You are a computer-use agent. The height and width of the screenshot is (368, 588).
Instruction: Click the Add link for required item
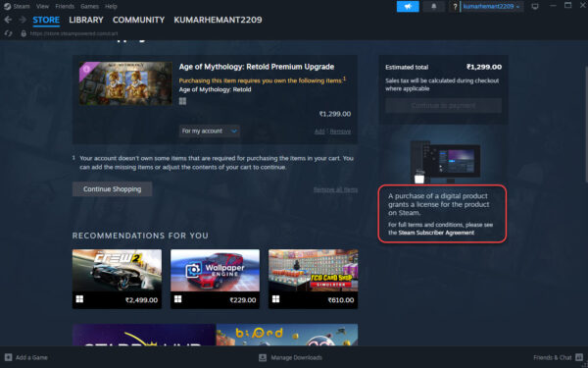(319, 131)
